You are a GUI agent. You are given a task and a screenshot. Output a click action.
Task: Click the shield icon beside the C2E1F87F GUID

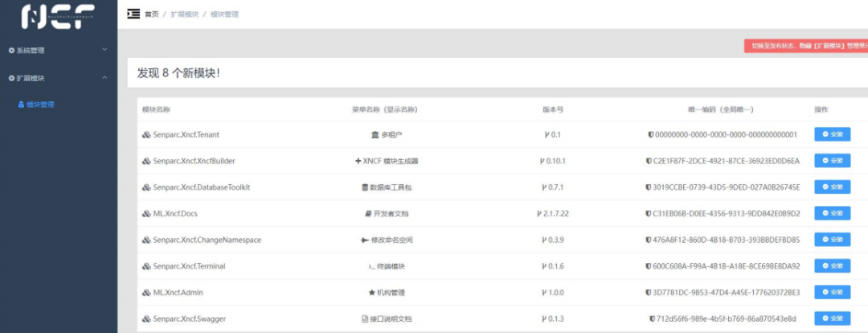(649, 161)
